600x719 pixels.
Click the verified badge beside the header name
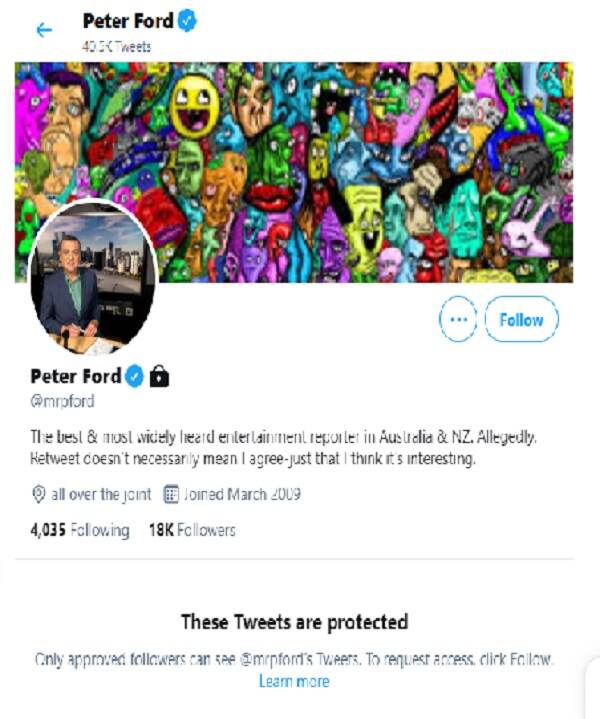tap(187, 21)
